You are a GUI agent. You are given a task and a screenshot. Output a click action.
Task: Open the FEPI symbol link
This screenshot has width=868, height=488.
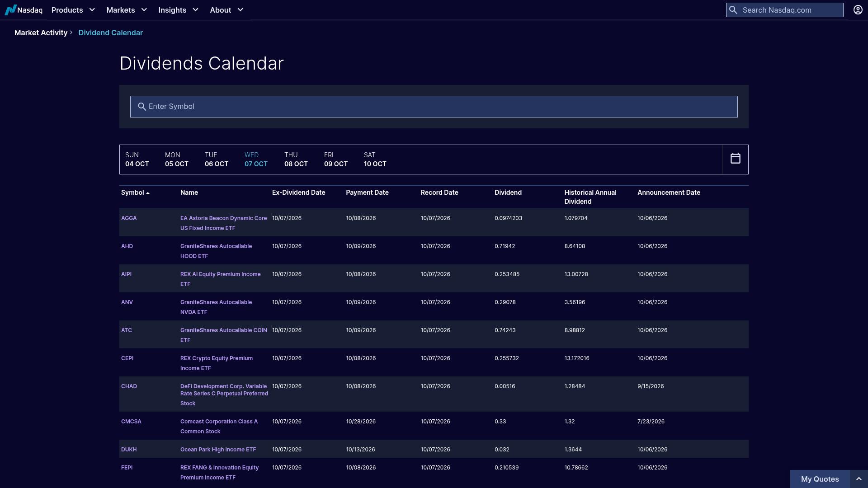click(127, 468)
